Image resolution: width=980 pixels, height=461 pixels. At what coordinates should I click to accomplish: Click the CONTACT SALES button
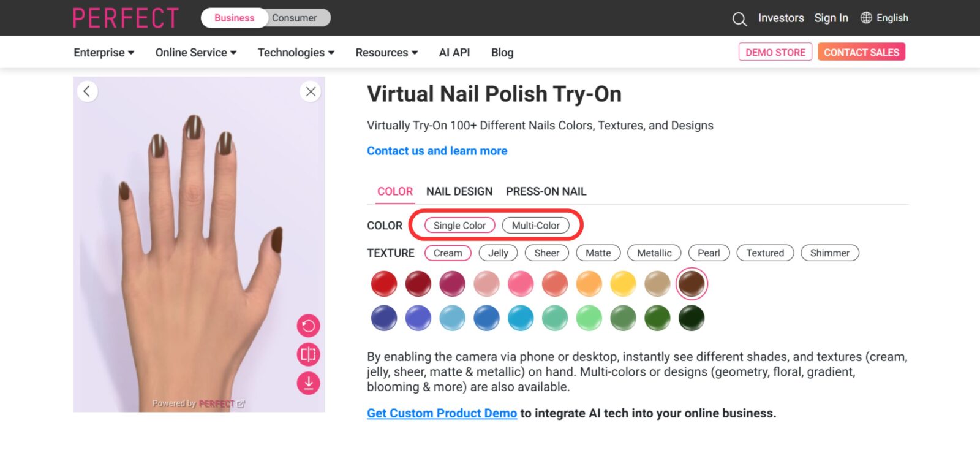pyautogui.click(x=862, y=52)
